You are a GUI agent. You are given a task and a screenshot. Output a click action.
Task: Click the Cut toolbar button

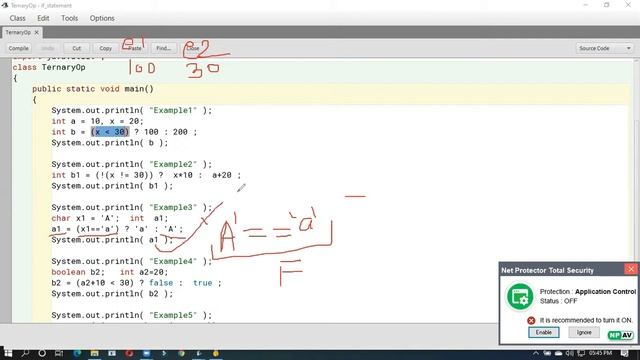tap(76, 48)
